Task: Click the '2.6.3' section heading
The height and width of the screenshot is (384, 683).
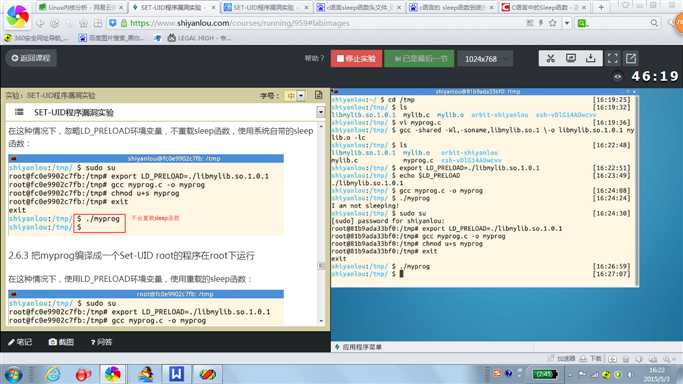Action: pos(131,255)
